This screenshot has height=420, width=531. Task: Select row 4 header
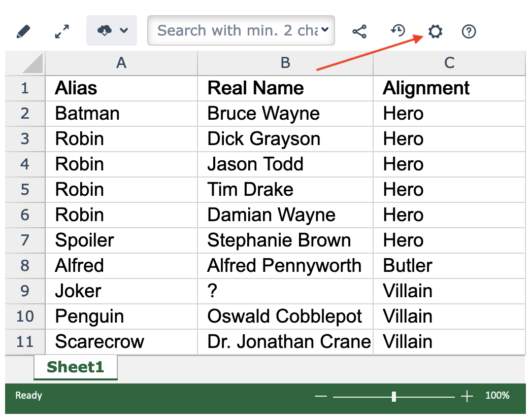click(x=25, y=164)
